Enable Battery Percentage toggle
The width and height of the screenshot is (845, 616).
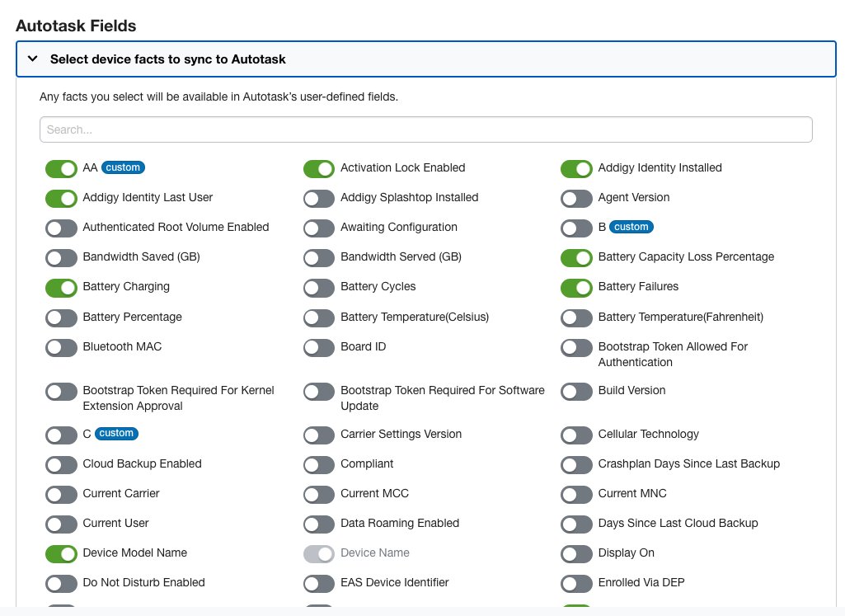[x=62, y=317]
